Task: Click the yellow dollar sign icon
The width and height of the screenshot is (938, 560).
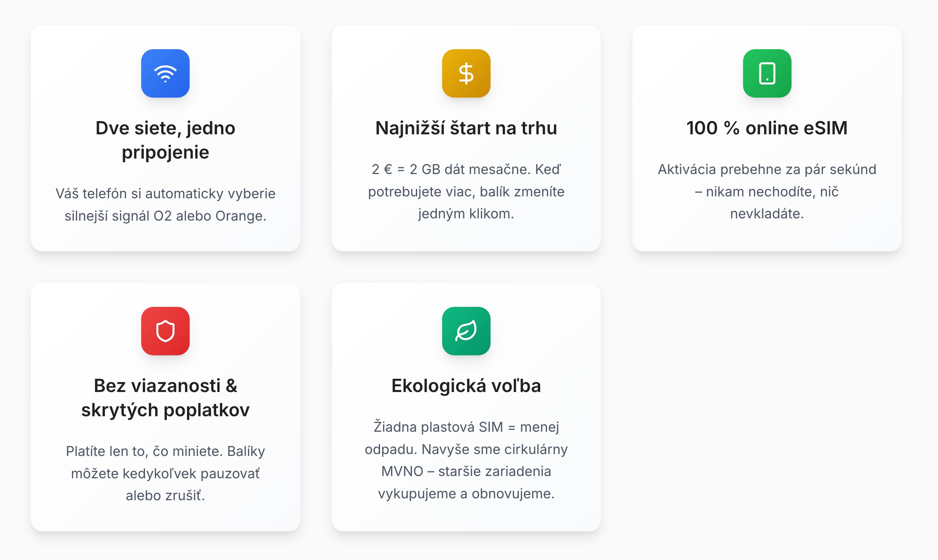Action: [x=466, y=73]
